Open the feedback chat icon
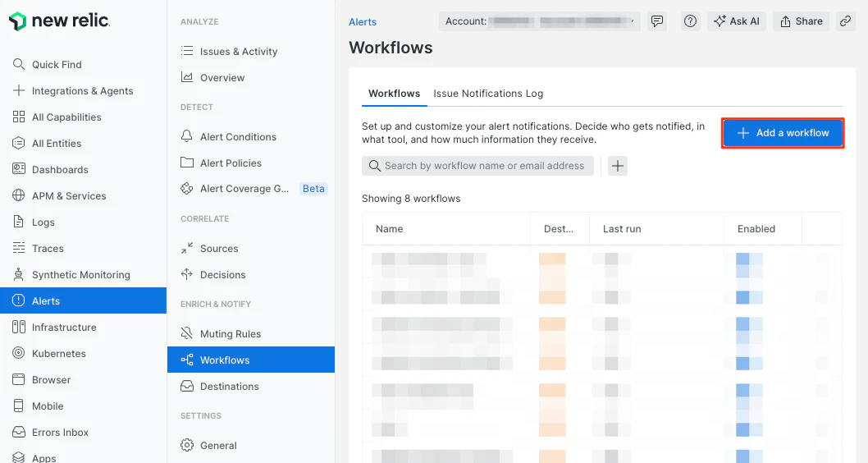Viewport: 868px width, 463px height. click(657, 21)
